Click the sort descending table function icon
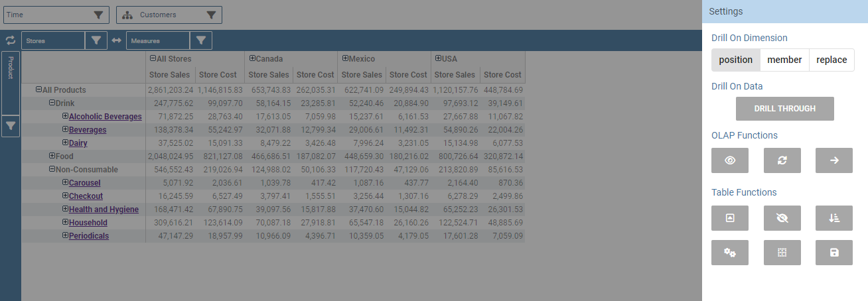The image size is (868, 301). pyautogui.click(x=834, y=218)
